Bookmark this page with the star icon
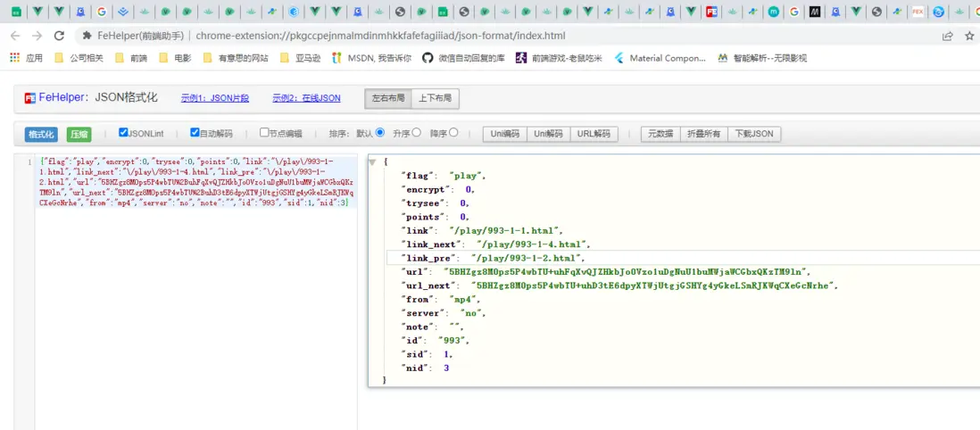This screenshot has height=430, width=980. [969, 36]
